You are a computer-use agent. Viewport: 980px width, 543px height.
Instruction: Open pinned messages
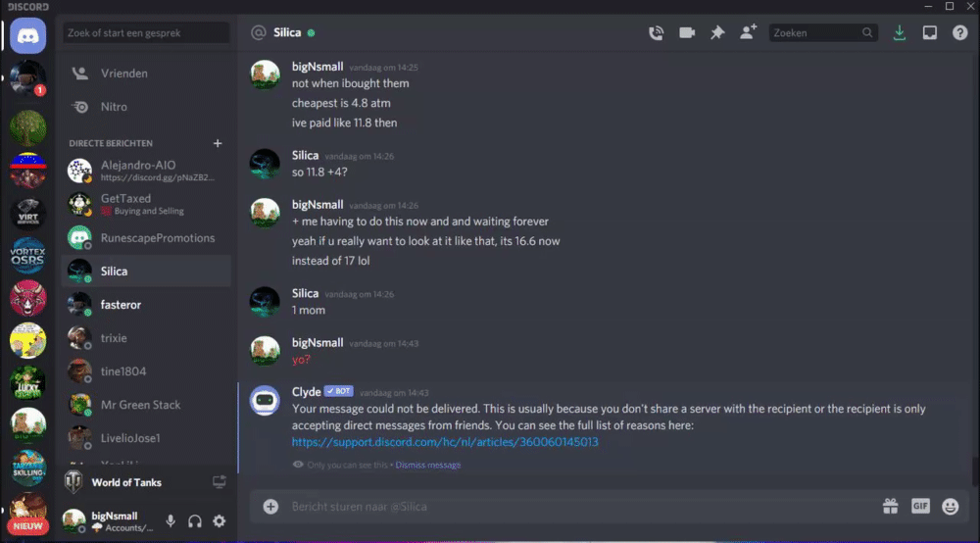click(717, 32)
